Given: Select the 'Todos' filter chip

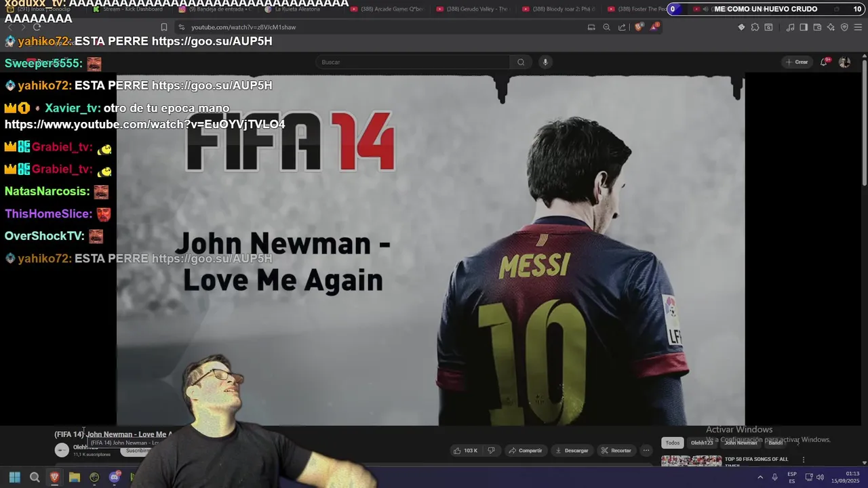Looking at the screenshot, I should coord(672,443).
